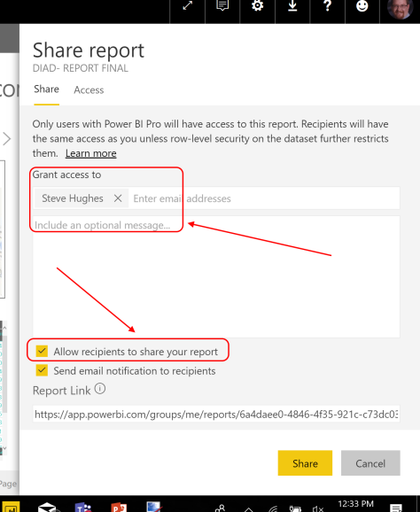Click the Report Link info icon
The height and width of the screenshot is (512, 420).
pos(100,389)
